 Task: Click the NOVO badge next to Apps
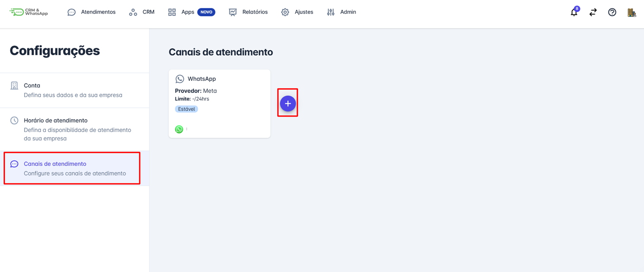pos(206,12)
